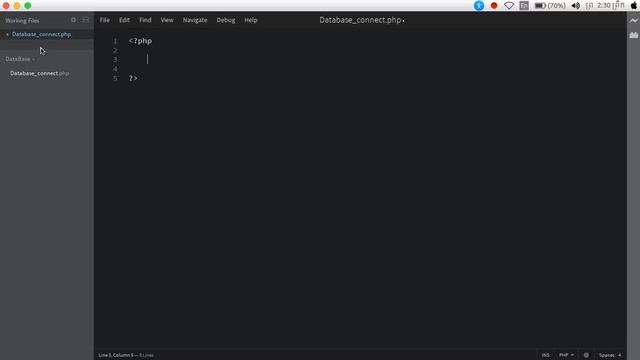Change the indent size value 4
640x360 pixels.
tap(620, 355)
